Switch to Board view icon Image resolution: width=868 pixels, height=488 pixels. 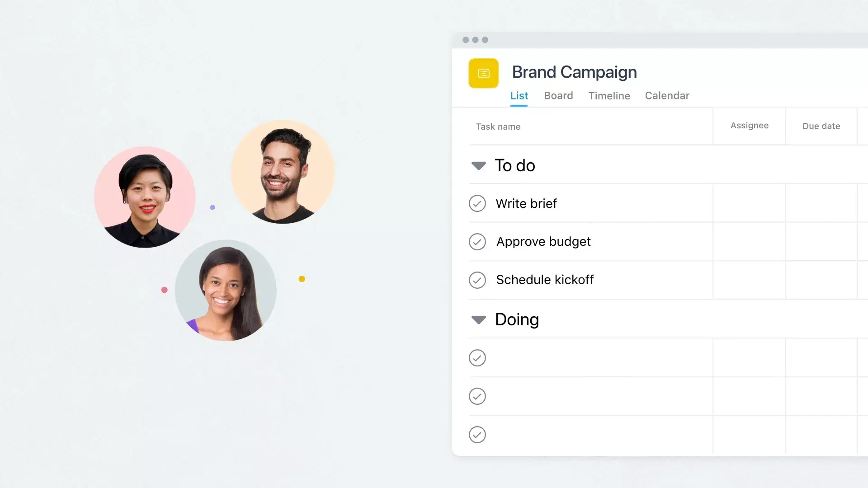(557, 95)
